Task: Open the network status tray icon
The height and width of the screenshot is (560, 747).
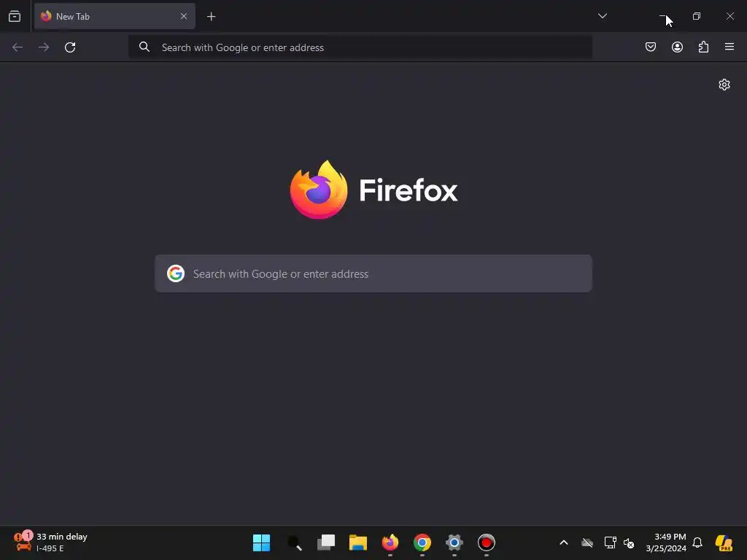Action: [x=611, y=542]
